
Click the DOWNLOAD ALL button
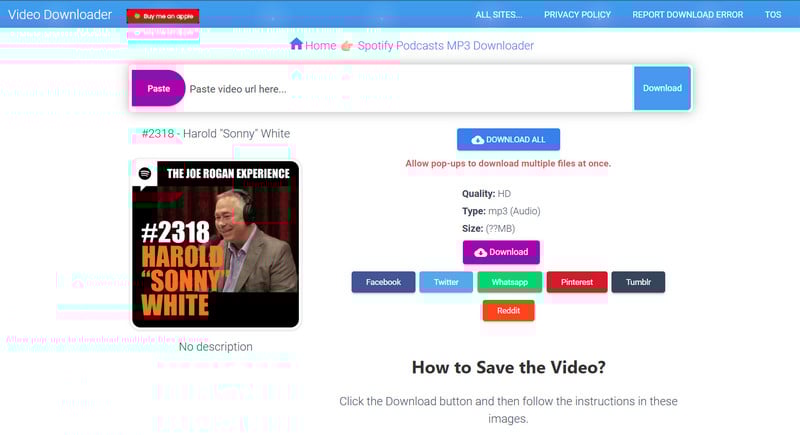(x=508, y=139)
